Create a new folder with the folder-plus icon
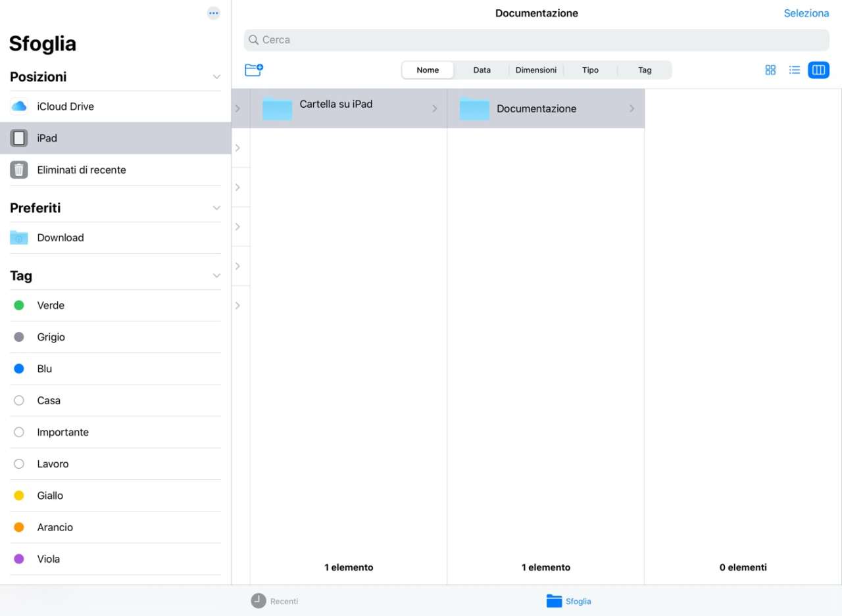842x616 pixels. tap(254, 70)
